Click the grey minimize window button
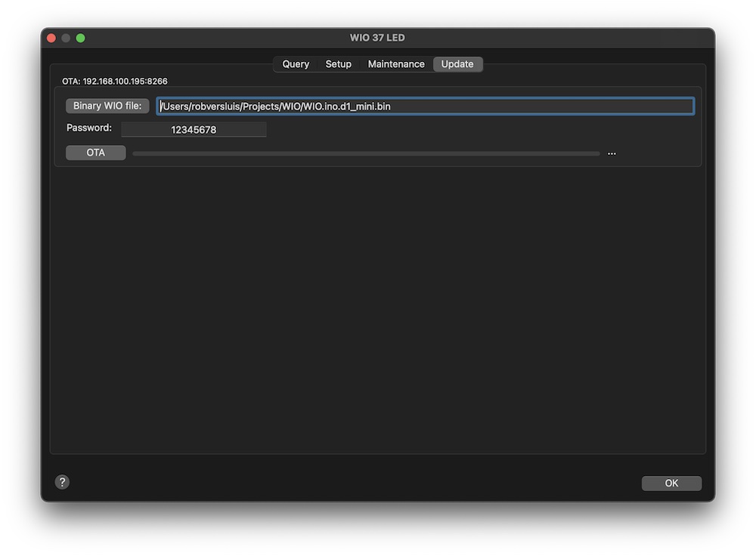Image resolution: width=756 pixels, height=556 pixels. tap(66, 38)
